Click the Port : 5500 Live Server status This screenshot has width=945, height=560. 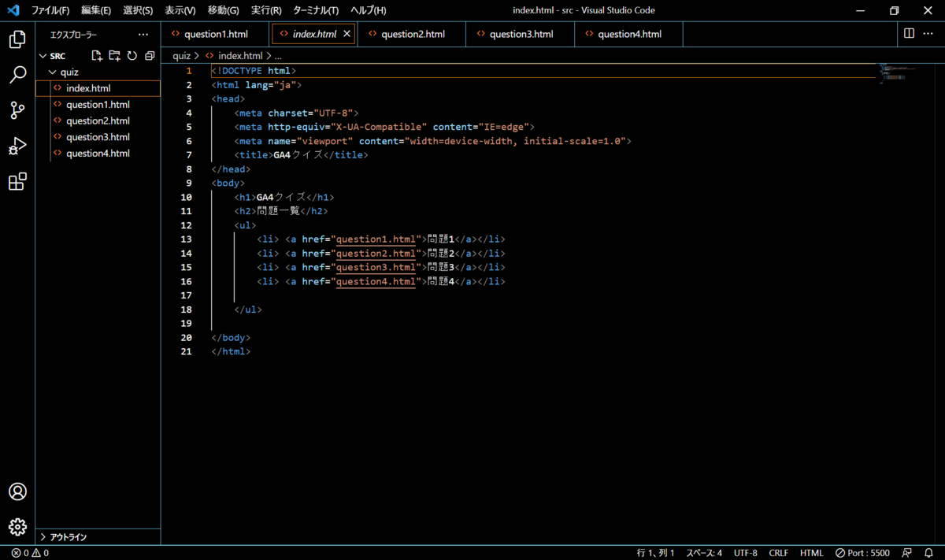pyautogui.click(x=862, y=553)
